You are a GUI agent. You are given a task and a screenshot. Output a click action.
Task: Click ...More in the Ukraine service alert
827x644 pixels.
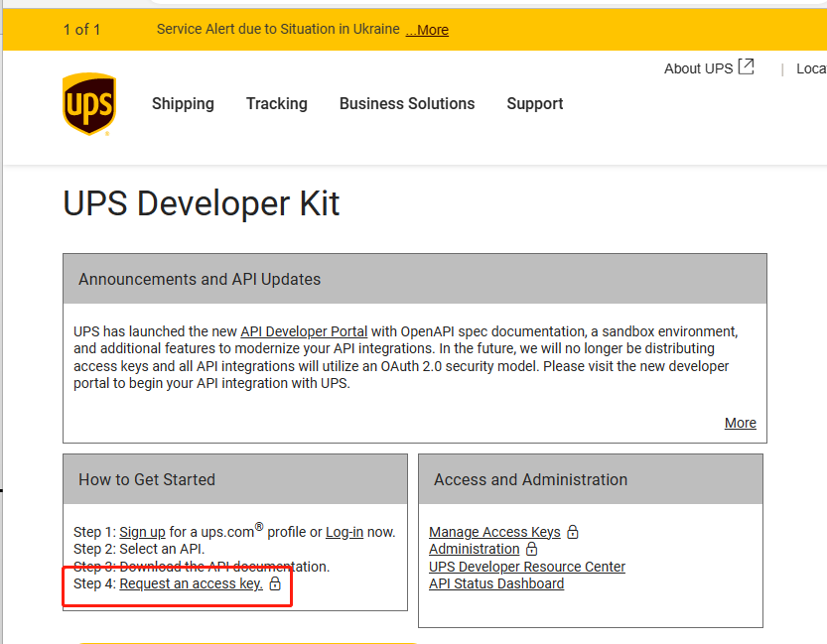coord(427,30)
